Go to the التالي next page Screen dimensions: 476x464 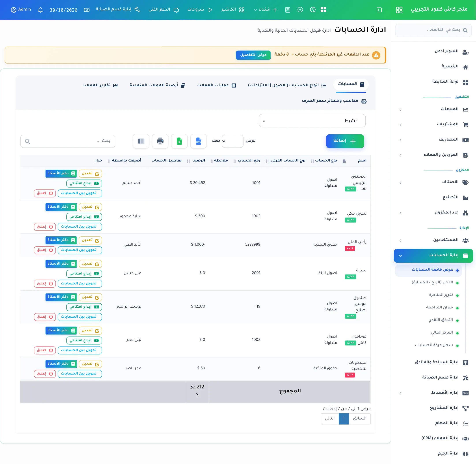pyautogui.click(x=330, y=418)
